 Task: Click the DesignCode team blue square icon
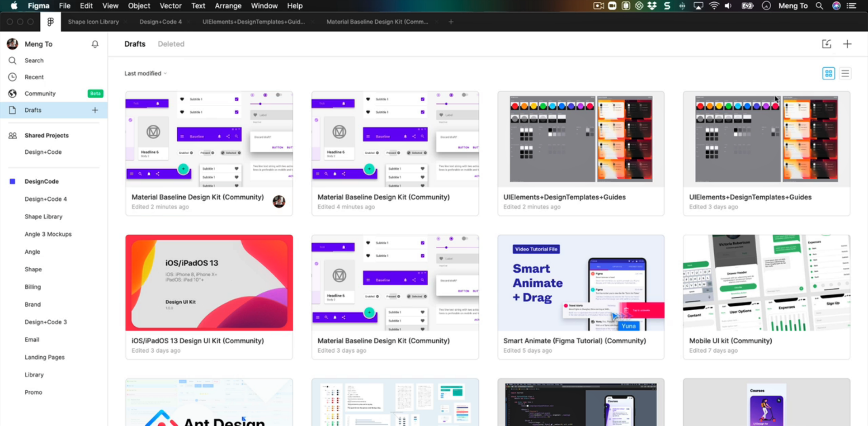(13, 181)
